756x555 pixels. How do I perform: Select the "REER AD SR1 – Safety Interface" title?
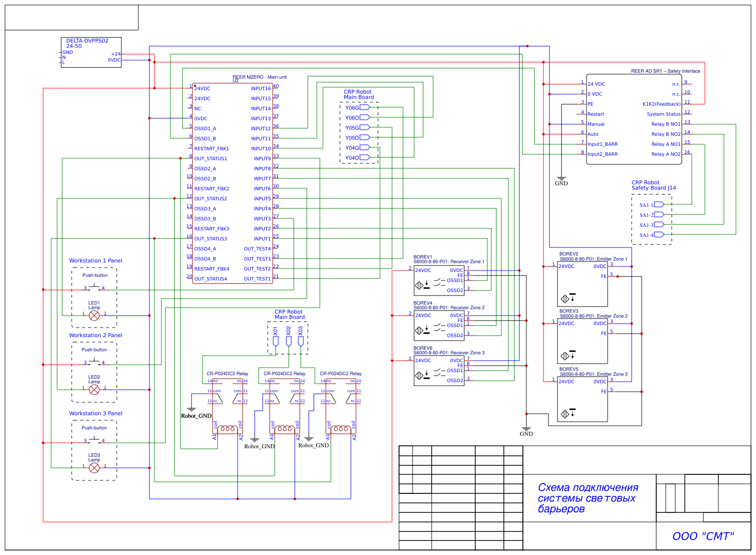(665, 71)
